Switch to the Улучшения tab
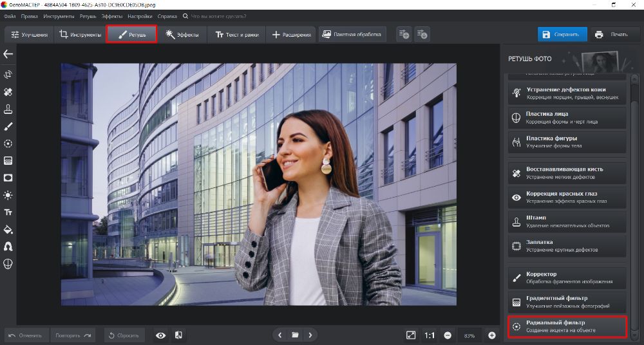Image resolution: width=644 pixels, height=345 pixels. (x=28, y=35)
